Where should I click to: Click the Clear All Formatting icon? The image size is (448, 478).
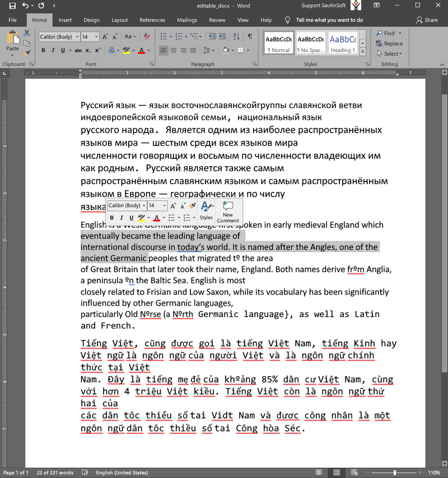click(x=147, y=36)
